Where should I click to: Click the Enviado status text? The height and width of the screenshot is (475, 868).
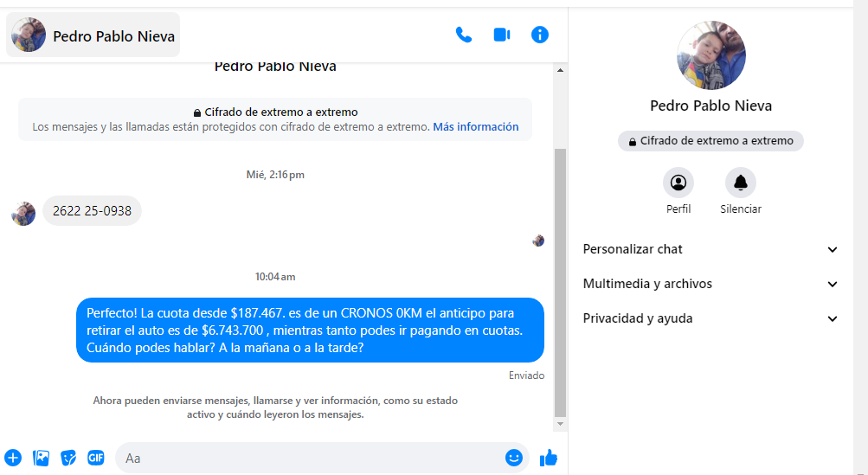coord(526,376)
